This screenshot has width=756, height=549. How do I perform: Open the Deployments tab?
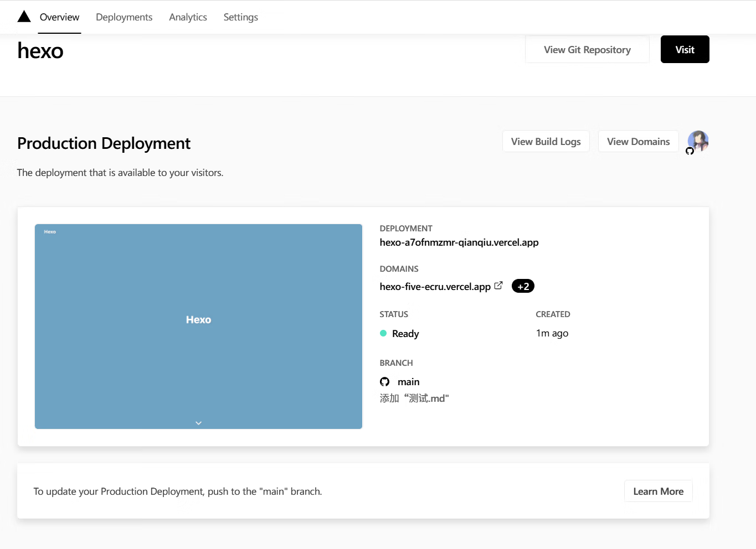point(124,17)
